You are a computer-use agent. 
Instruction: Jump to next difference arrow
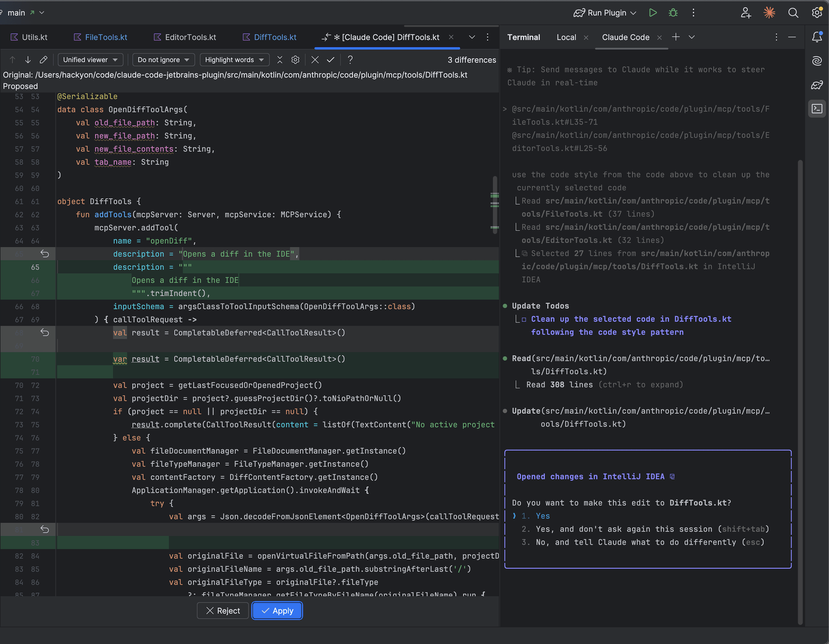28,60
